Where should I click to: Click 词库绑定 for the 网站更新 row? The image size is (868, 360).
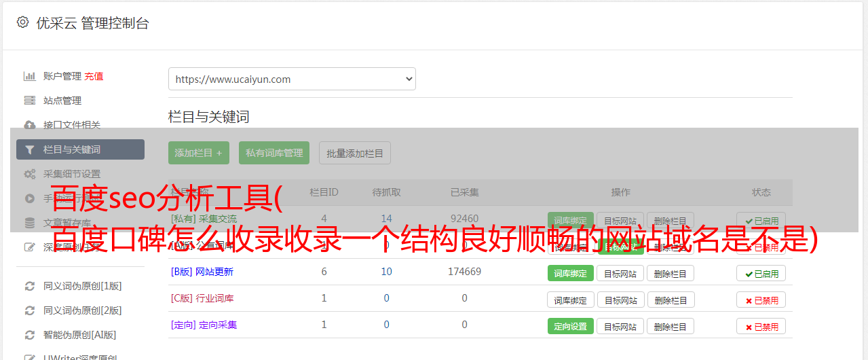click(571, 273)
